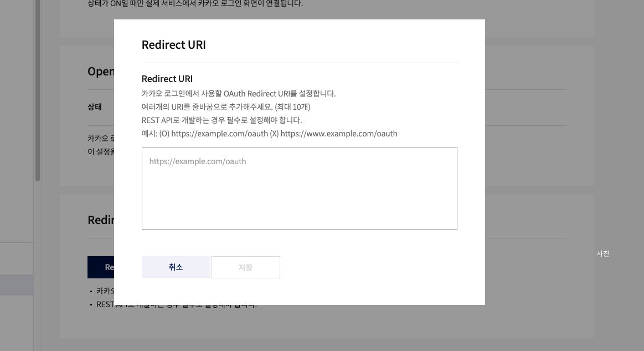Select the line mentioning 최대 10개

226,106
